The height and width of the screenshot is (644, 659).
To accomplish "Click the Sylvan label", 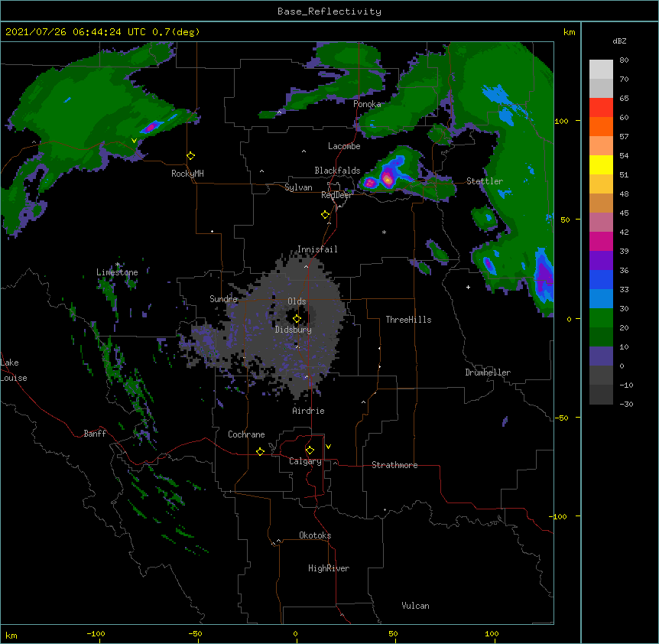I will 298,187.
